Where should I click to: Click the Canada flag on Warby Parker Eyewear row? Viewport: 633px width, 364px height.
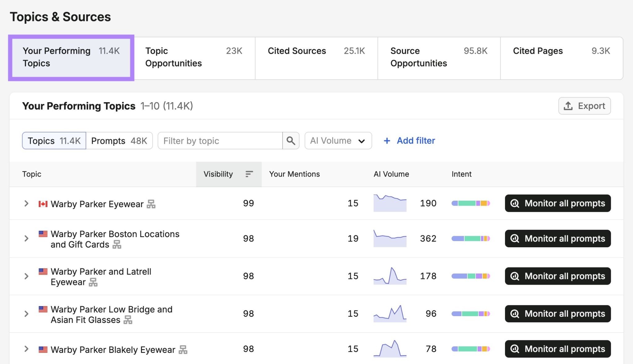(x=43, y=204)
